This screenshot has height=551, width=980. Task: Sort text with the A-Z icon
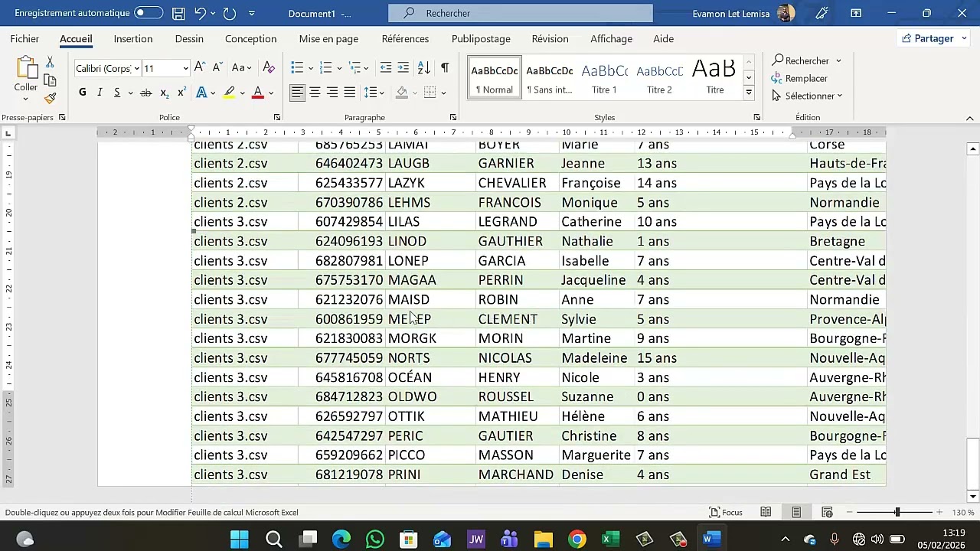pyautogui.click(x=424, y=68)
